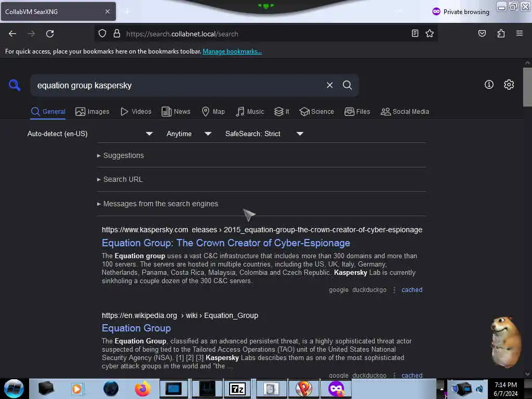The image size is (532, 399).
Task: Open Equation Group Crown Creator result
Action: (x=226, y=243)
